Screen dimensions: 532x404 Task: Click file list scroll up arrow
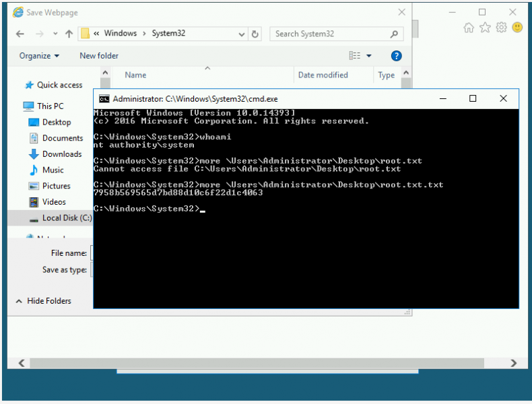pyautogui.click(x=406, y=73)
